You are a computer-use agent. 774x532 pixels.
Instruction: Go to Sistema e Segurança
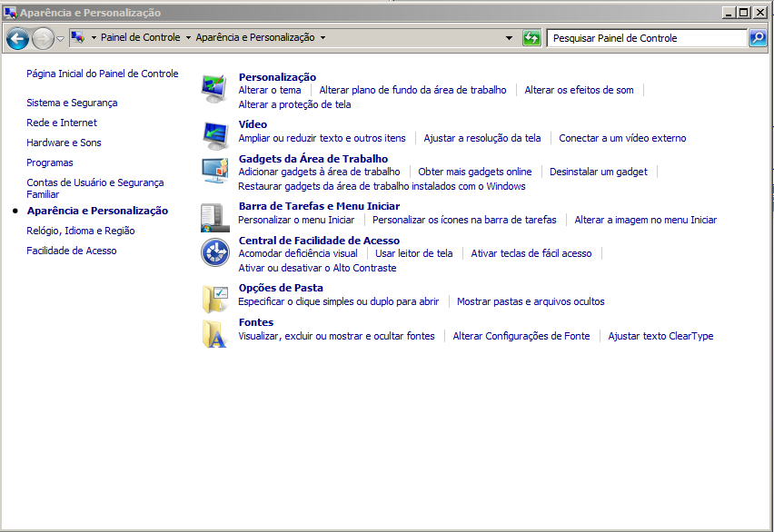click(72, 103)
